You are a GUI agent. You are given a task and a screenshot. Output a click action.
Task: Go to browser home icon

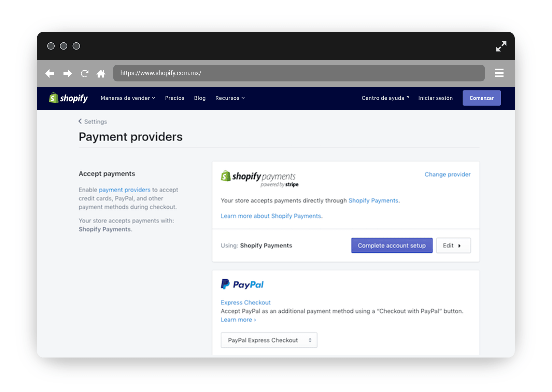pyautogui.click(x=101, y=73)
